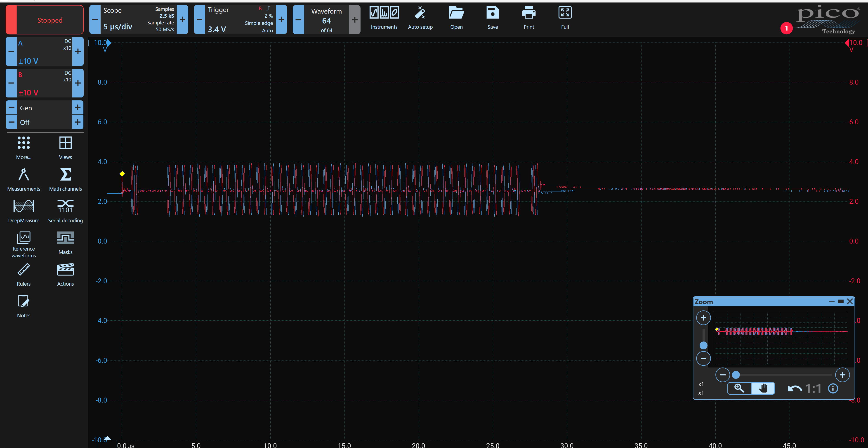Image resolution: width=868 pixels, height=448 pixels.
Task: Select the zoom magnifier tool in Zoom window
Action: [739, 388]
